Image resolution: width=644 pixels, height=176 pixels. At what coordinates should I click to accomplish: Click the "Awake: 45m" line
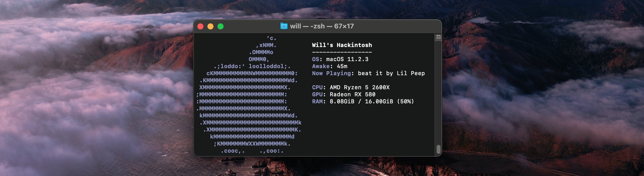(x=330, y=66)
